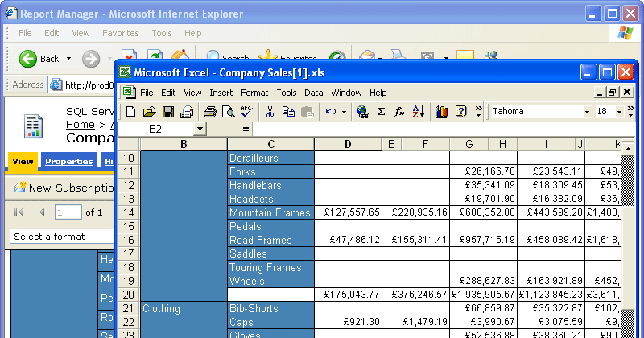Click the Save icon in Excel toolbar
The image size is (644, 338).
168,112
